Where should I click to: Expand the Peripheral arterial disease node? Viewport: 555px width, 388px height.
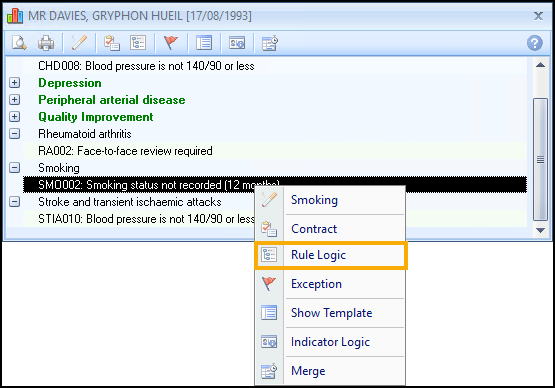[15, 99]
